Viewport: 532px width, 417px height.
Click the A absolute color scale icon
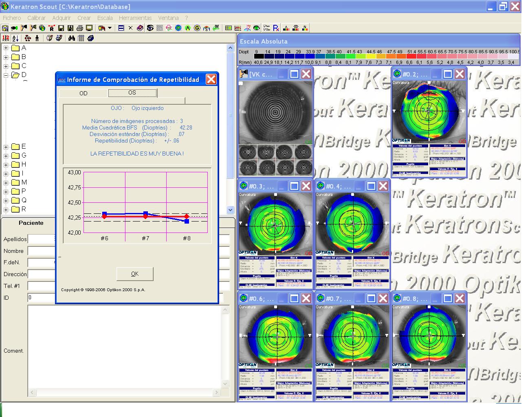[x=286, y=28]
